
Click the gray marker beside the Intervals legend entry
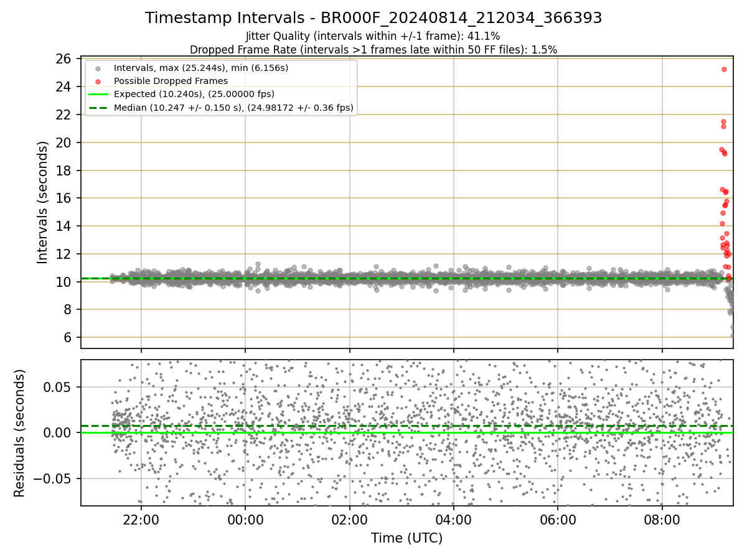(x=98, y=68)
